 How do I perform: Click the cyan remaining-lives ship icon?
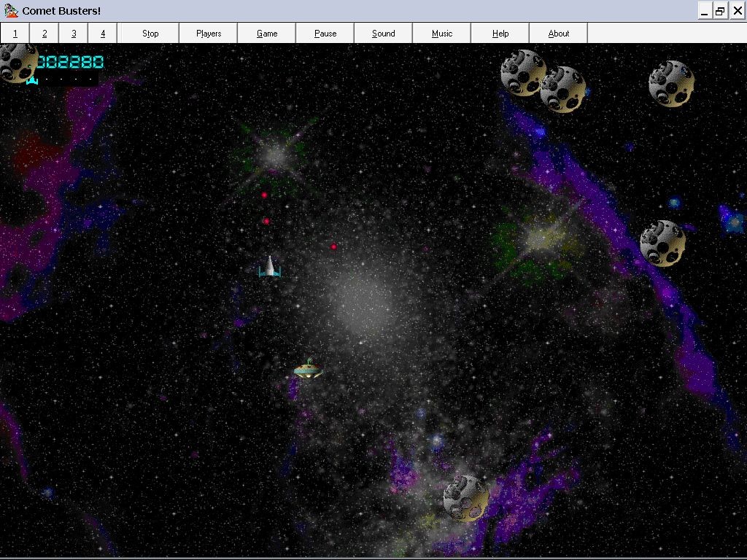(x=32, y=80)
